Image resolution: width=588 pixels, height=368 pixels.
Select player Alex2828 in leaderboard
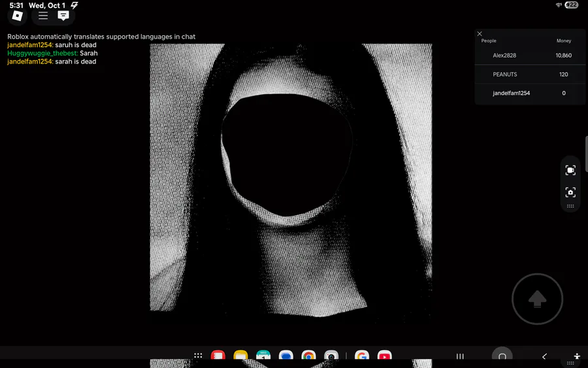coord(504,56)
